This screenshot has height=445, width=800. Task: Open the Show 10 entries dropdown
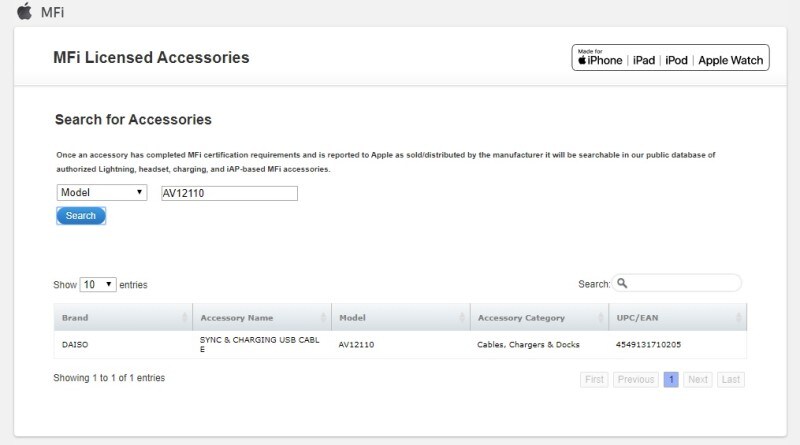(98, 284)
